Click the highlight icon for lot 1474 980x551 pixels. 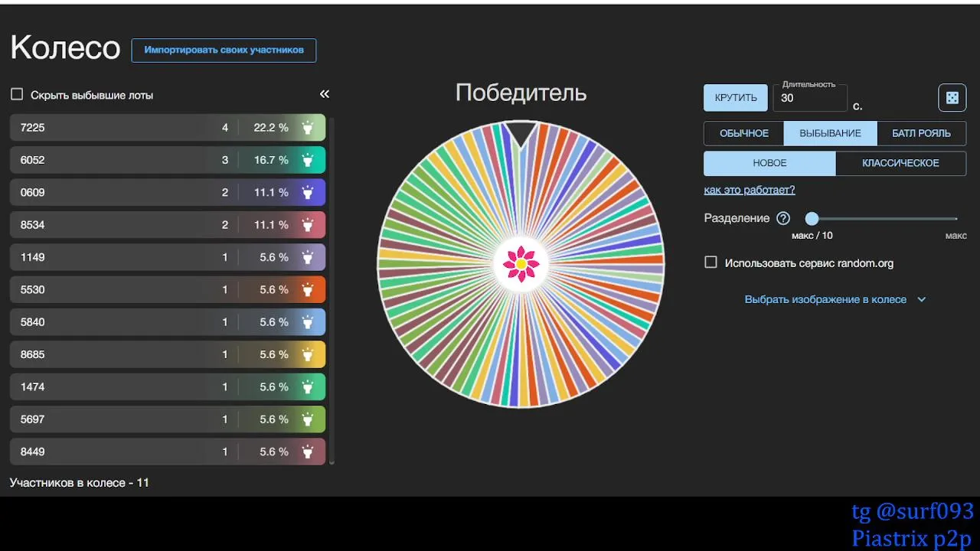point(307,386)
